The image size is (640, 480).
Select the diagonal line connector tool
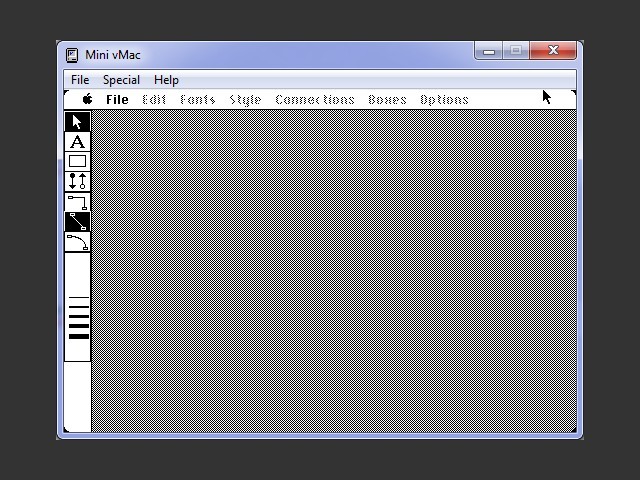pyautogui.click(x=77, y=222)
